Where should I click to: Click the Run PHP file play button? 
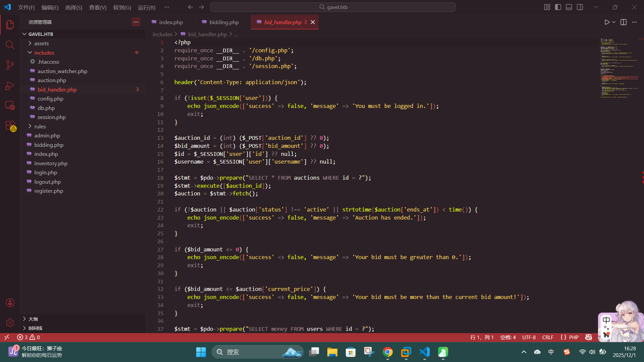pos(607,22)
